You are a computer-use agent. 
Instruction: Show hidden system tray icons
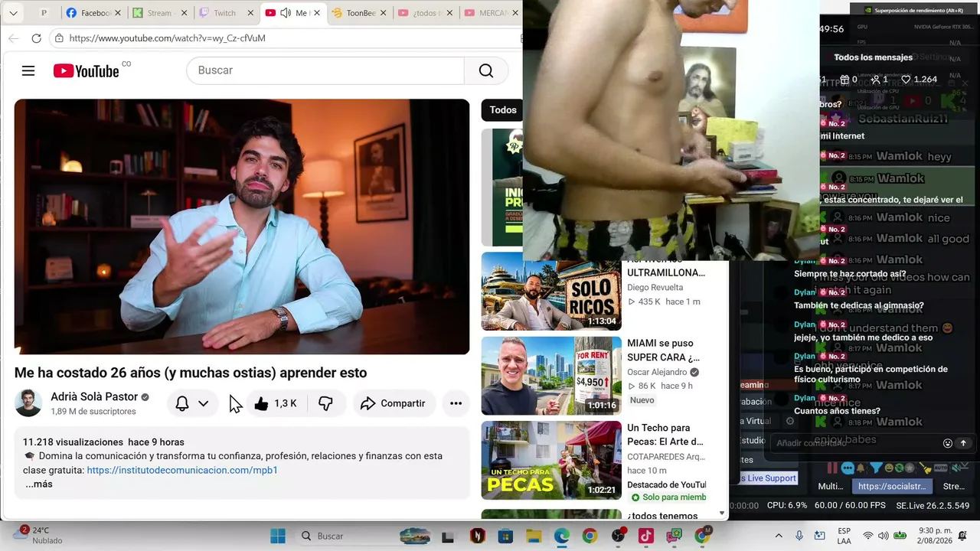coord(779,536)
